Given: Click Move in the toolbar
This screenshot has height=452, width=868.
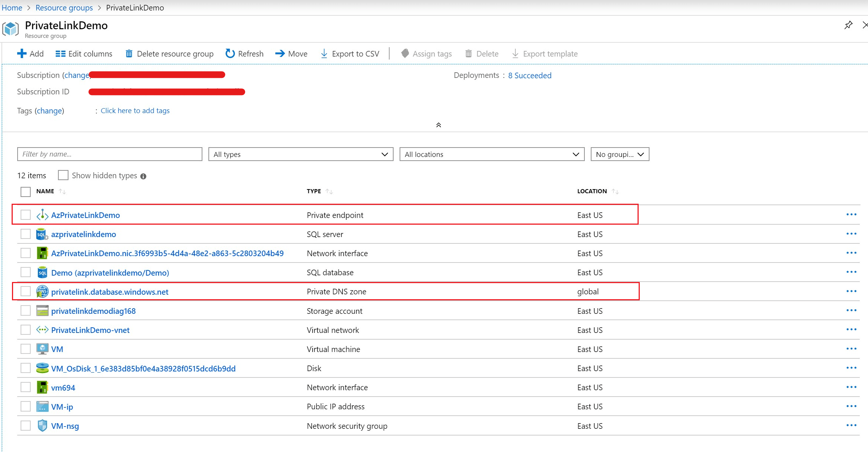Looking at the screenshot, I should click(291, 54).
